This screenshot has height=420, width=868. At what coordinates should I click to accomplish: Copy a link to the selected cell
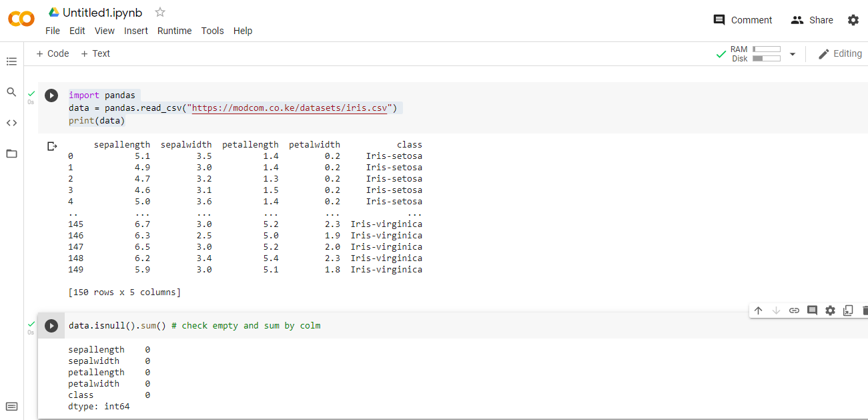tap(793, 310)
